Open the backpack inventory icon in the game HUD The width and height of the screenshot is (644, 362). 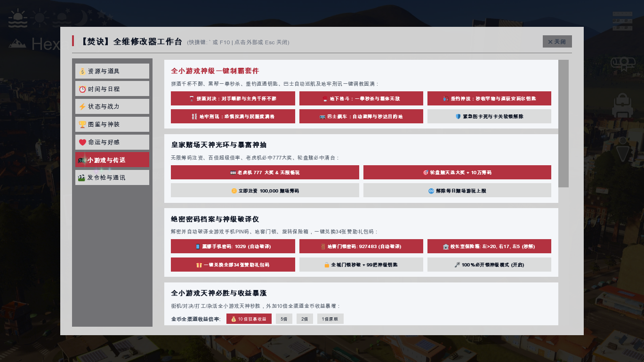(x=622, y=105)
